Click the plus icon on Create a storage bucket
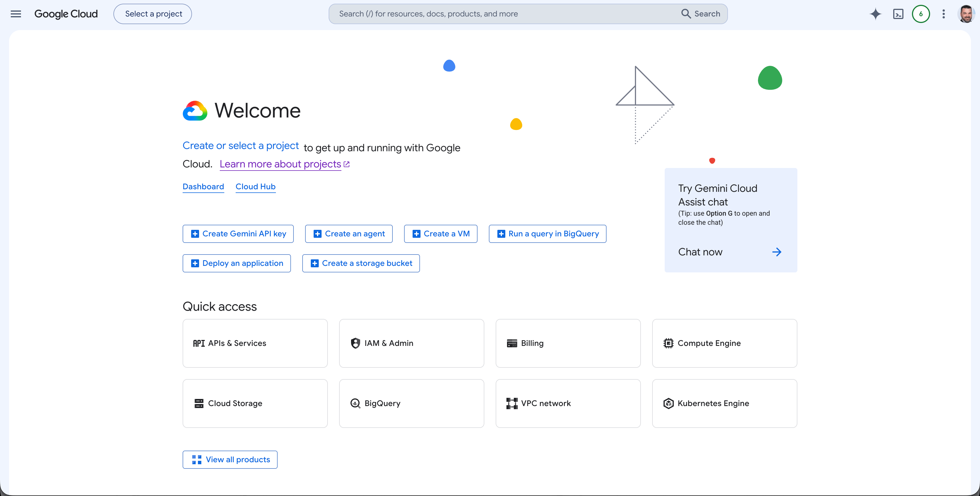980x496 pixels. pos(315,263)
